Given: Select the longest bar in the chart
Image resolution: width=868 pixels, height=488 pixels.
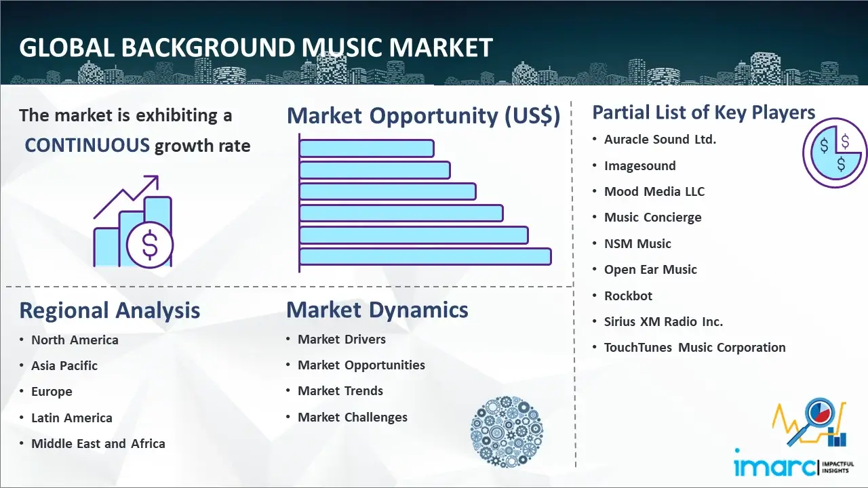Looking at the screenshot, I should [x=425, y=256].
